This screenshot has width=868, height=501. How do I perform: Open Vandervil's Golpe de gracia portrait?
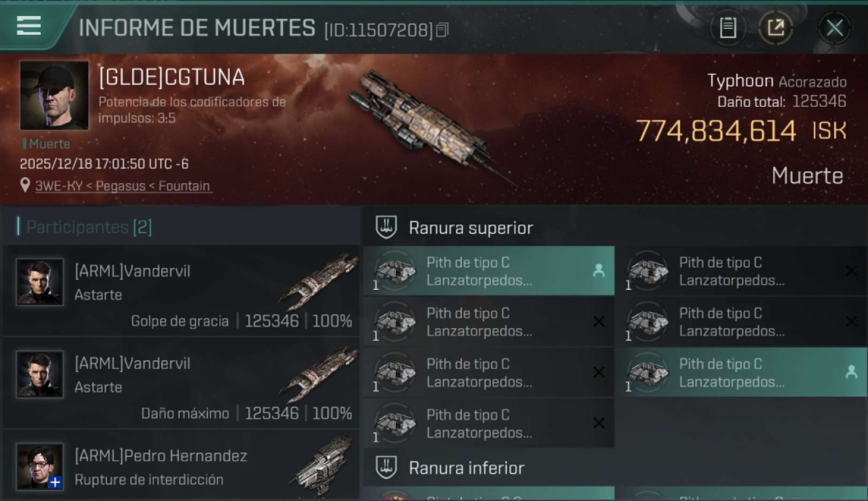[40, 282]
